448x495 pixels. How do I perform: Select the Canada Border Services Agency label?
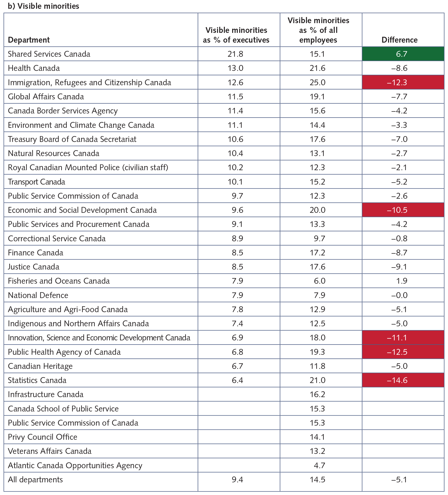[63, 111]
